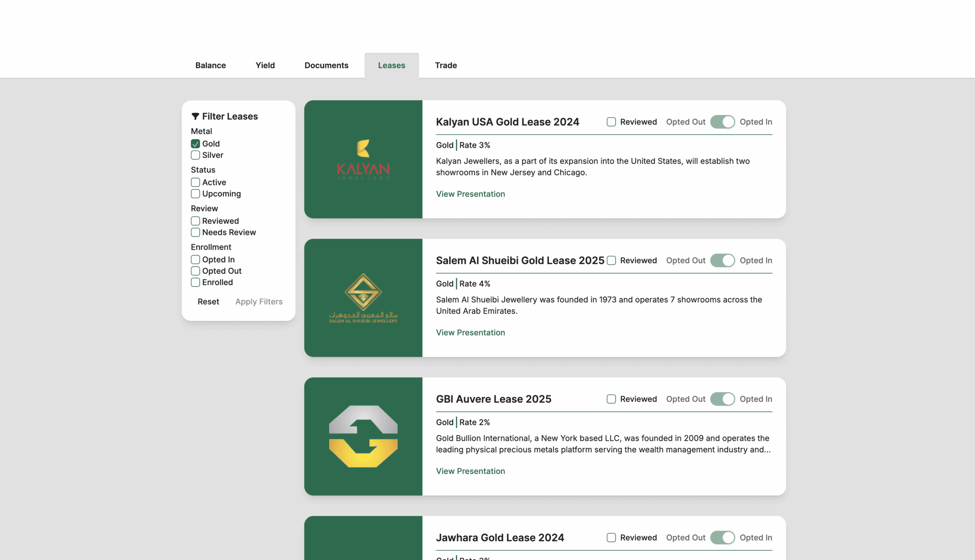Click the filter funnel icon in Filter Leases panel
The height and width of the screenshot is (560, 975).
(195, 116)
